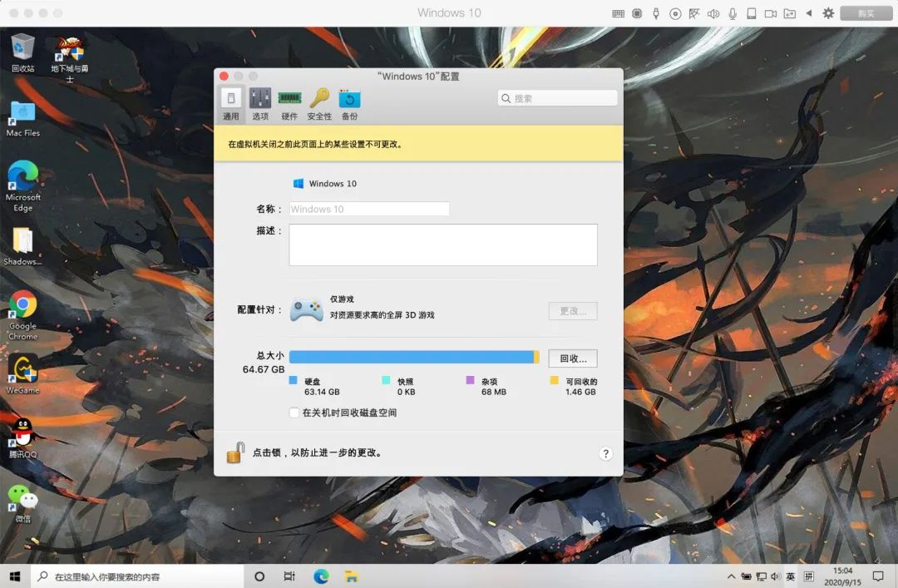Click the 英 input language indicator
The image size is (898, 588).
pos(791,576)
